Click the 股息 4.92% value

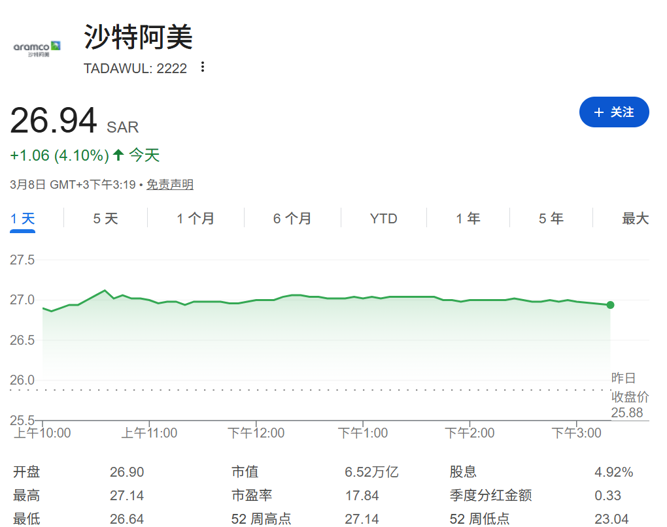coord(614,472)
